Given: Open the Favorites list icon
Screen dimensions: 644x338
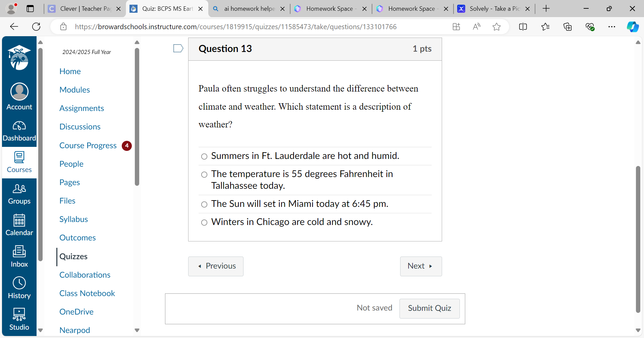Looking at the screenshot, I should click(545, 27).
